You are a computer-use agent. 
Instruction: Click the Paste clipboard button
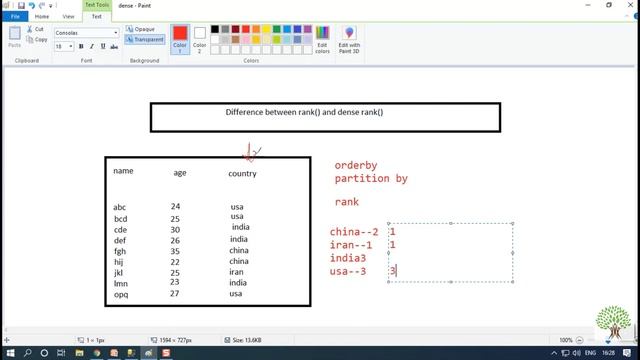coord(15,37)
